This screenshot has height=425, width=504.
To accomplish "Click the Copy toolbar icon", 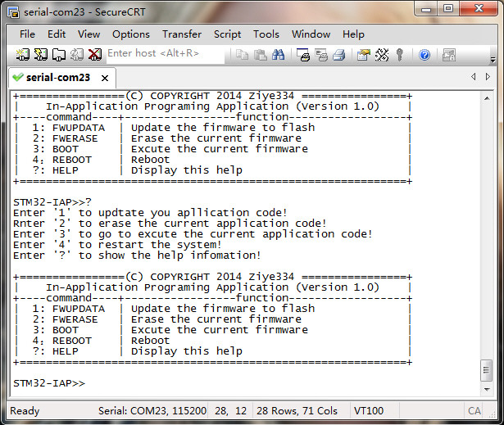I will 242,55.
